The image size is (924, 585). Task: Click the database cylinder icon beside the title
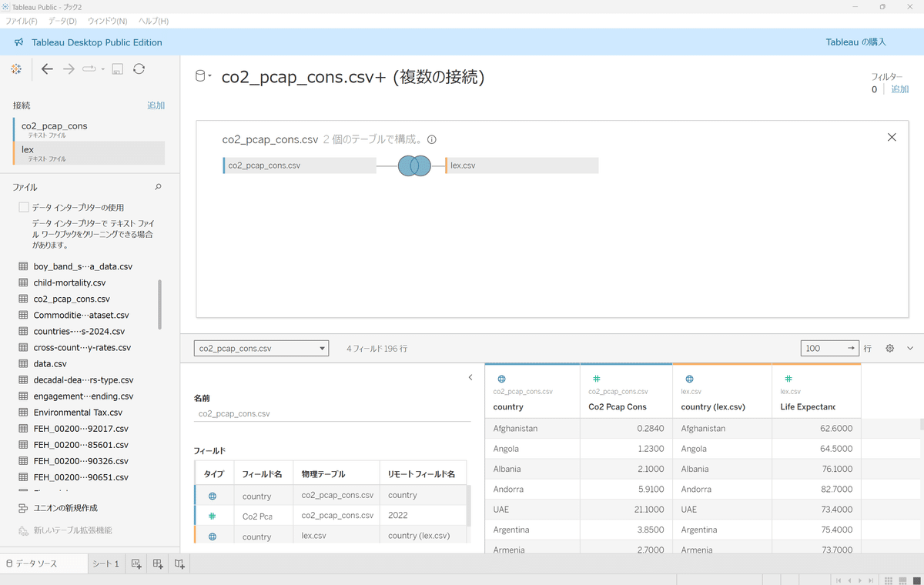[200, 76]
